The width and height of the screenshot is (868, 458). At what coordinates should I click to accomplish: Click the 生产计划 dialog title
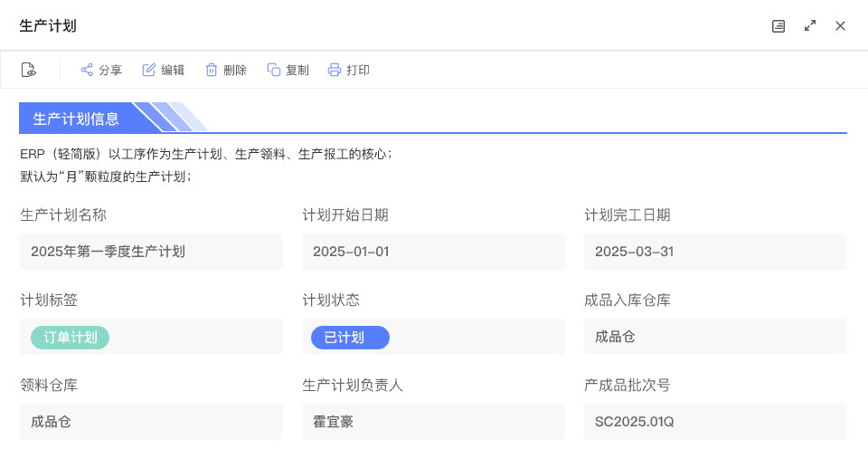pyautogui.click(x=48, y=26)
